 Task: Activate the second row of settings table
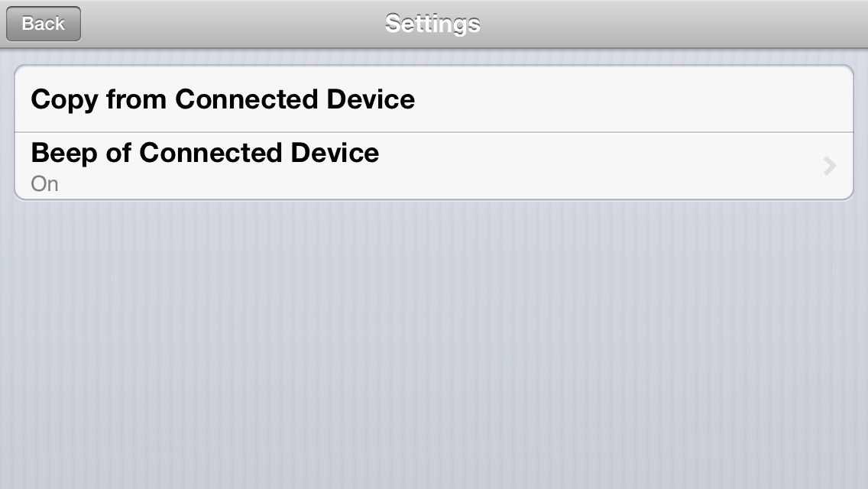coord(433,166)
